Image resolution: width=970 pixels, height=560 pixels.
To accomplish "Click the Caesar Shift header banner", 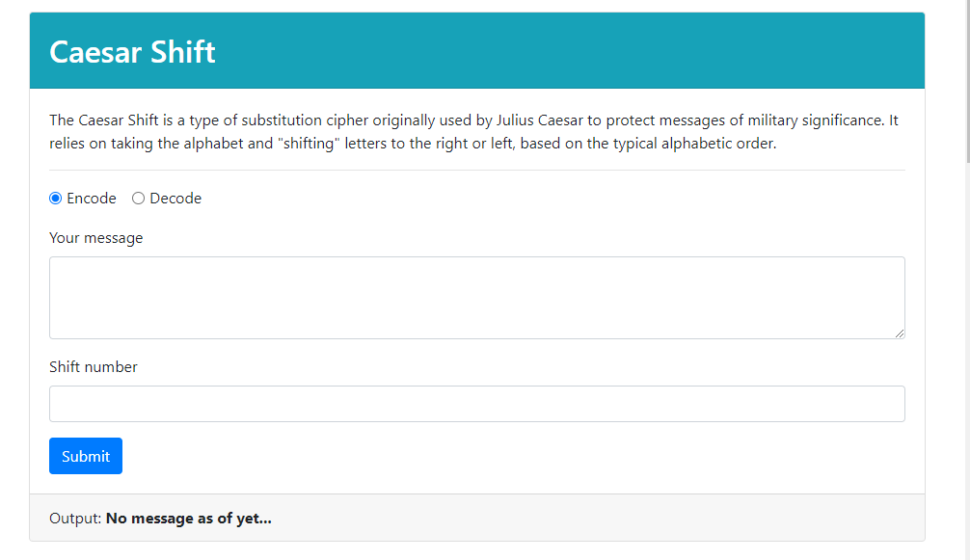I will click(477, 50).
